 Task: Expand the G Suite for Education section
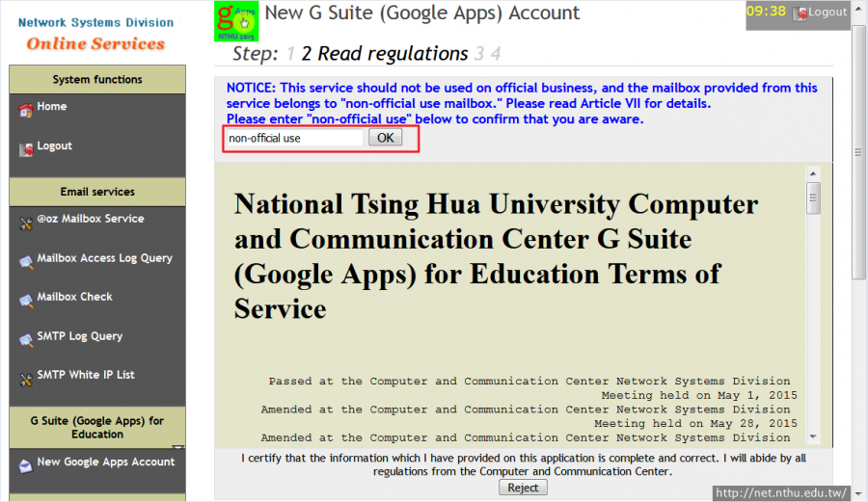point(96,428)
